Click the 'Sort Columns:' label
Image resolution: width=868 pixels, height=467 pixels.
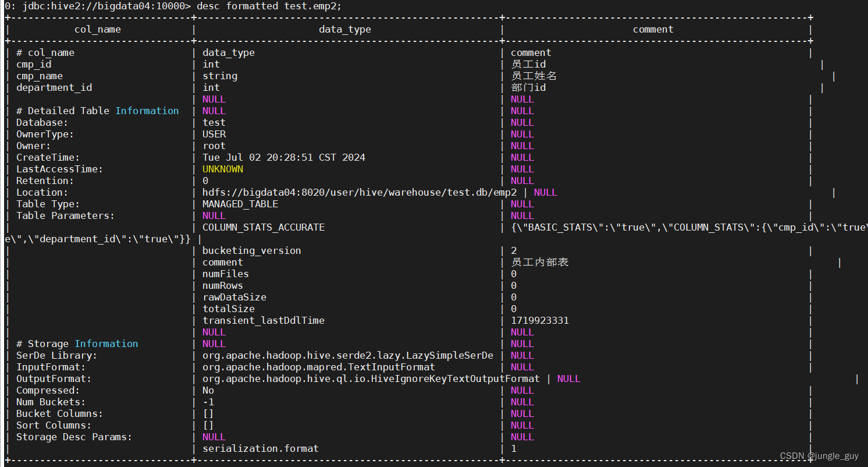point(54,425)
